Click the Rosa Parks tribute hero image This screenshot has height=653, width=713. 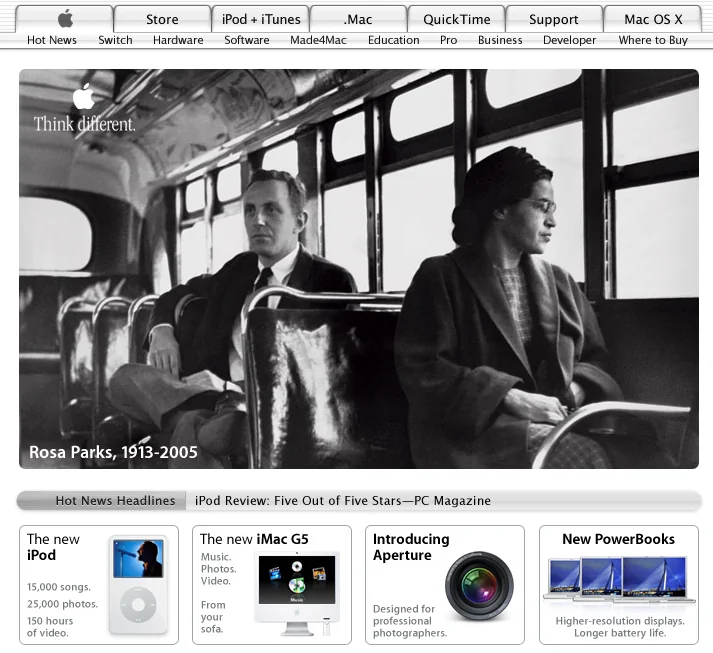(x=359, y=269)
